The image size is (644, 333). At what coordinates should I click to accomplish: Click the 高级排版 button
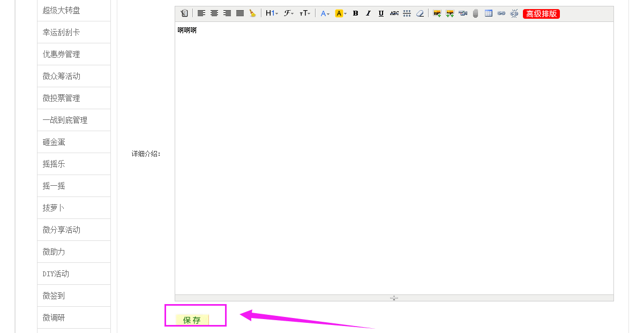[541, 13]
